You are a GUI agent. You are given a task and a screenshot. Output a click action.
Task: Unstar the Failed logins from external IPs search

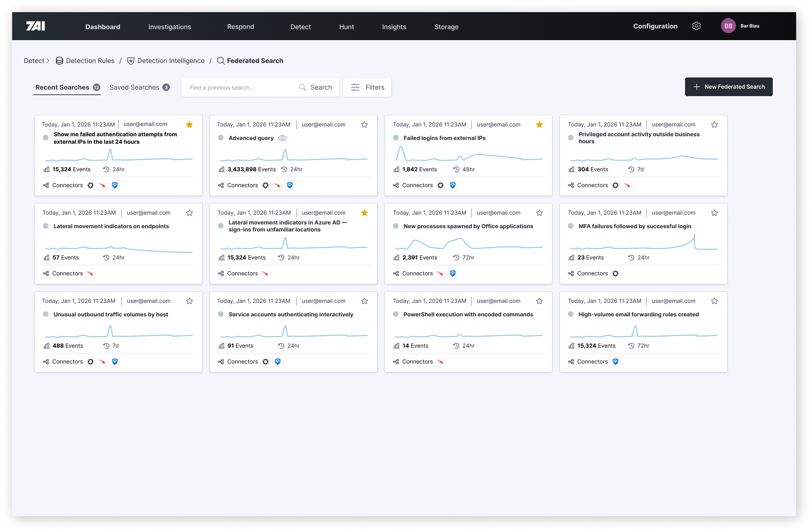(539, 125)
